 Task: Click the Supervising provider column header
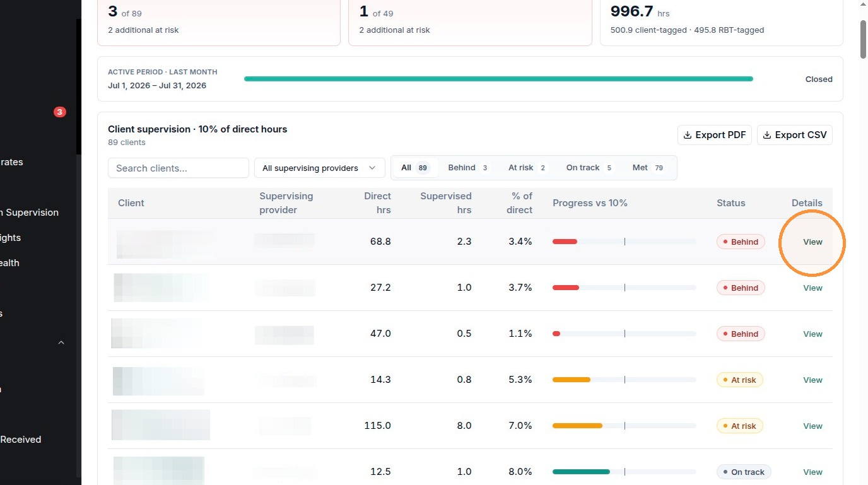point(286,203)
